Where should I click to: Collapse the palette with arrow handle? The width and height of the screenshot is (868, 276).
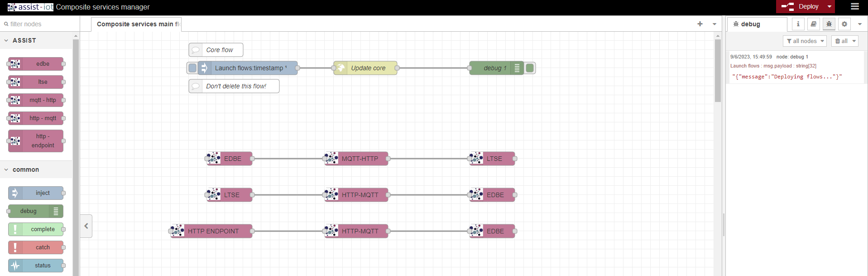[x=86, y=226]
